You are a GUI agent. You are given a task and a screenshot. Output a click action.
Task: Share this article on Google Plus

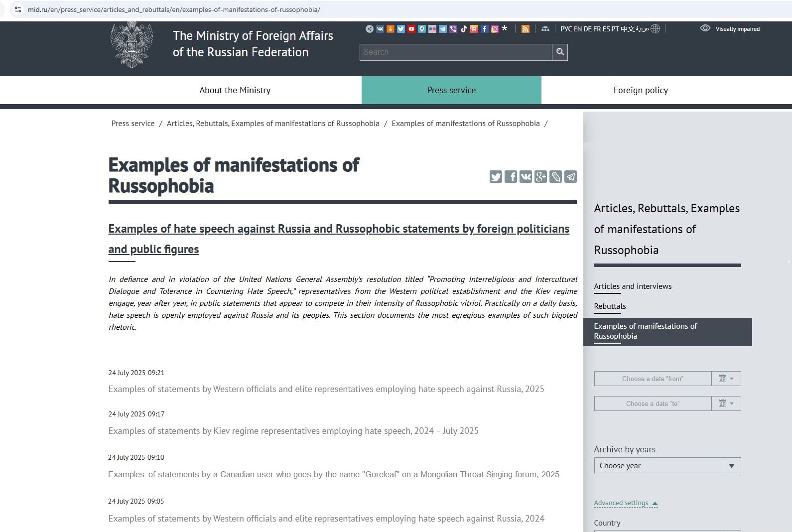(x=540, y=177)
